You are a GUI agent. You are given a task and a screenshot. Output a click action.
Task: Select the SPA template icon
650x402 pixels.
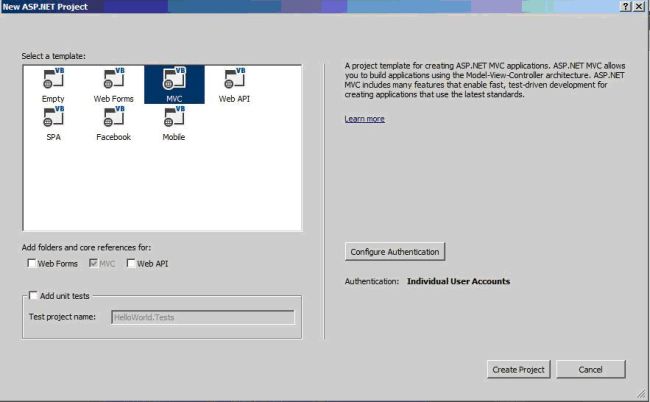[53, 116]
